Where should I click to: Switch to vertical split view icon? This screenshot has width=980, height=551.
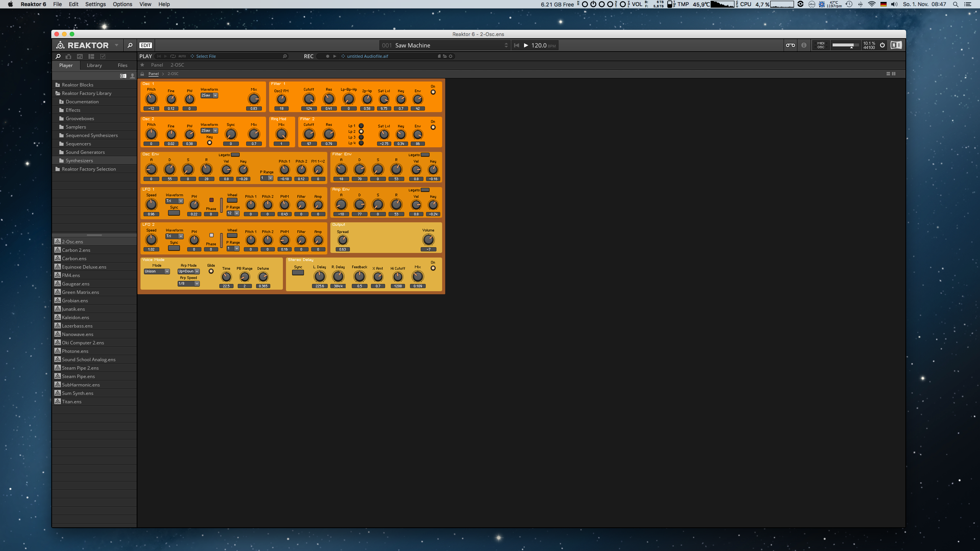894,74
